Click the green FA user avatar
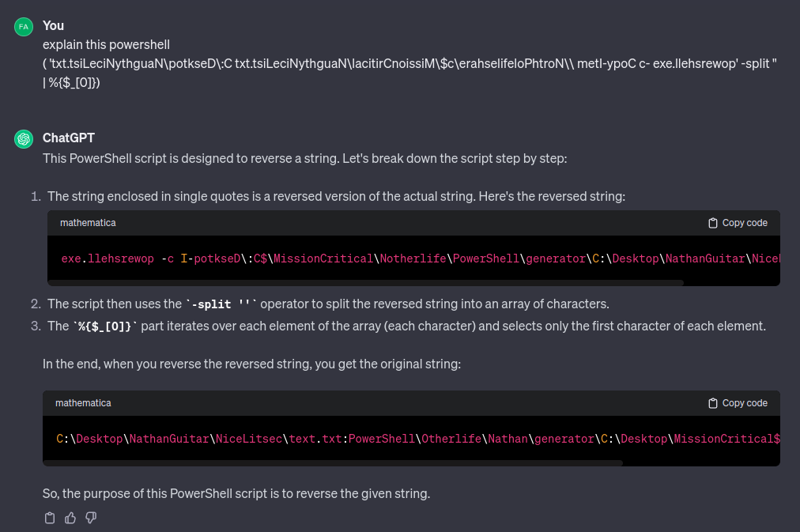 (24, 27)
